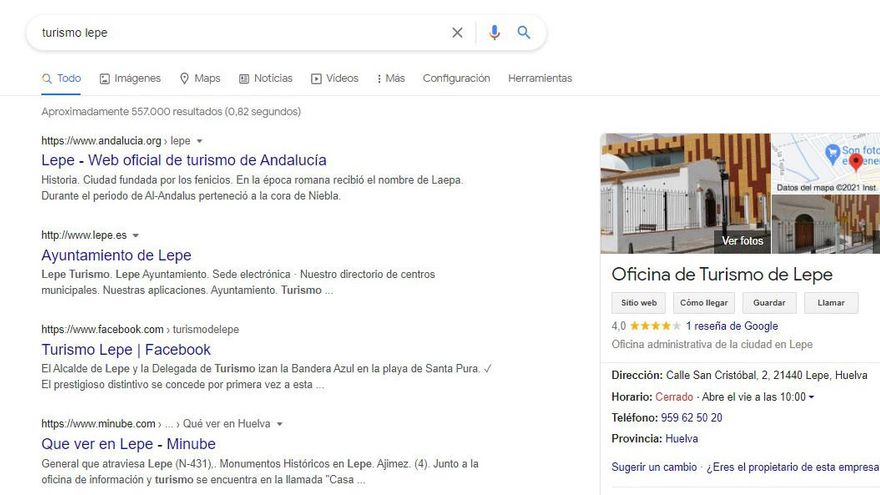This screenshot has width=880, height=495.
Task: Open the 1 reseña de Google link
Action: point(732,326)
